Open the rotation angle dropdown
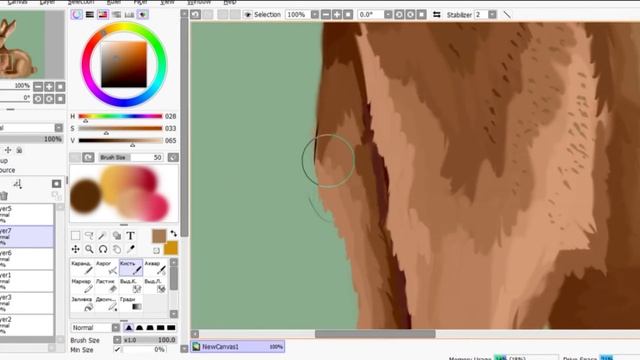This screenshot has height=360, width=640. tap(388, 15)
